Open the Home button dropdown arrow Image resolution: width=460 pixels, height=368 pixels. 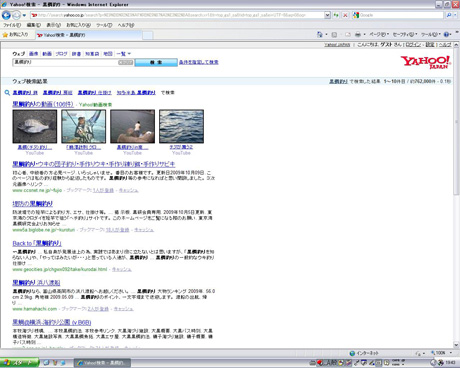pyautogui.click(x=326, y=34)
